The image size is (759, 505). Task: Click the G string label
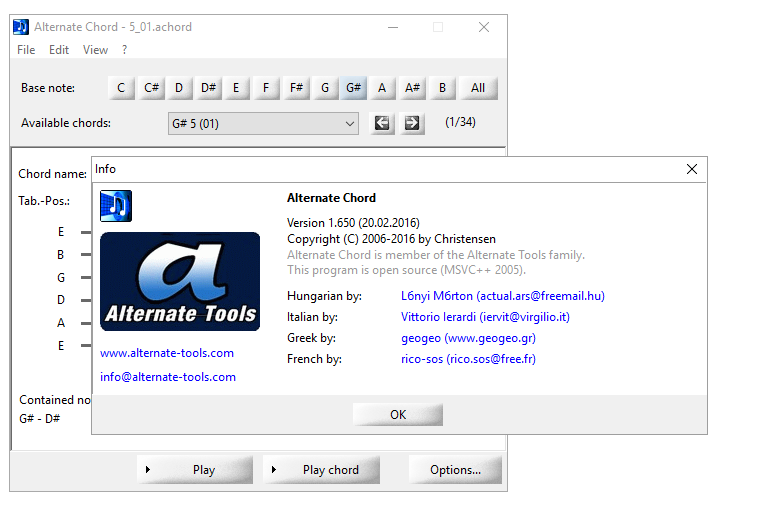point(61,277)
